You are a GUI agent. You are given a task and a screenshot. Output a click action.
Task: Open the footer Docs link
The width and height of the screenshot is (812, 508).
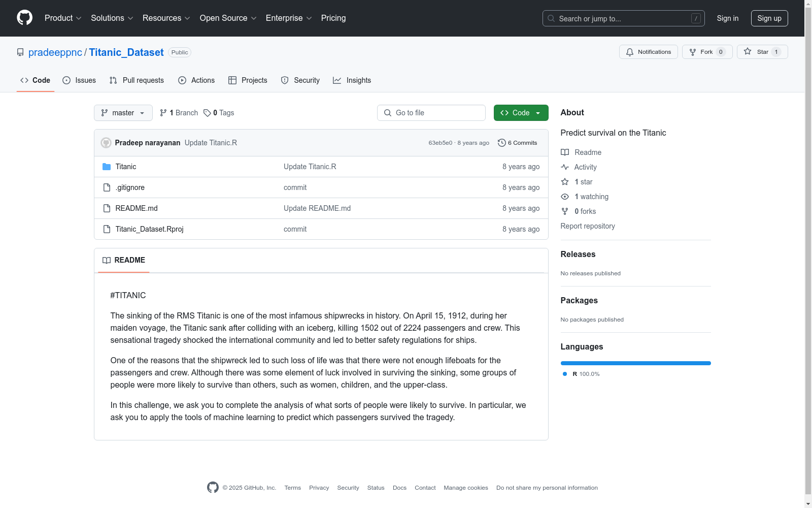[x=400, y=488]
